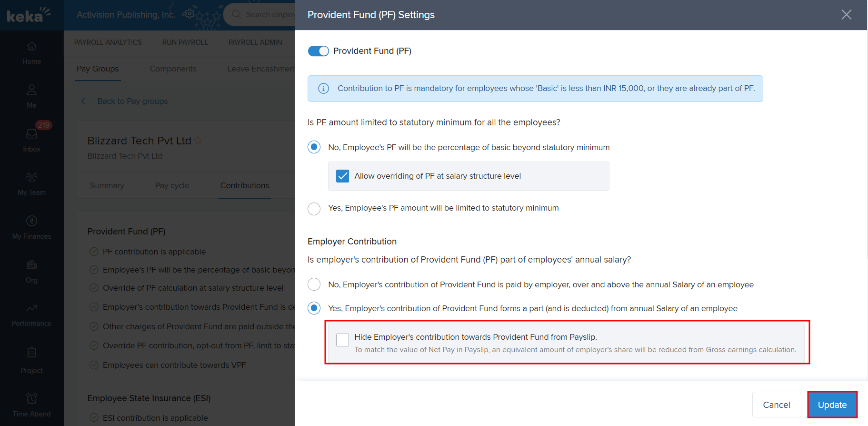Go to My Team icon

click(x=31, y=177)
